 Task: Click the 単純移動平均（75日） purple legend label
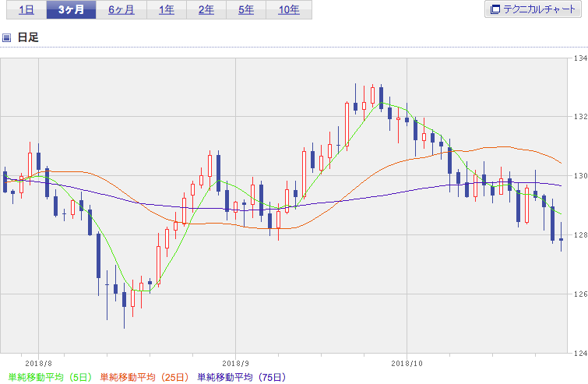242,377
